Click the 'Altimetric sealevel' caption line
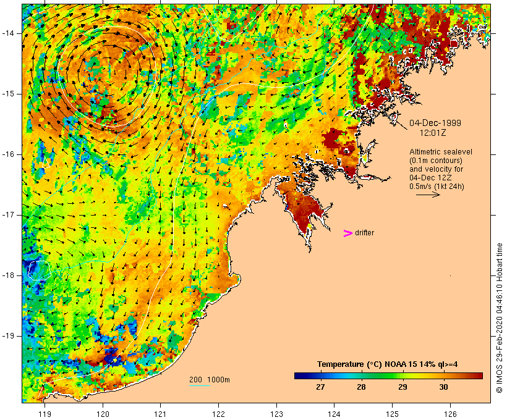Screen dimensions: 507x420 [x=441, y=152]
